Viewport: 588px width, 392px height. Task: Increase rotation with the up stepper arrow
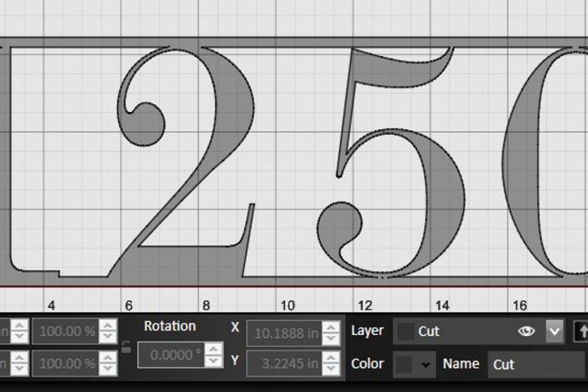point(214,350)
